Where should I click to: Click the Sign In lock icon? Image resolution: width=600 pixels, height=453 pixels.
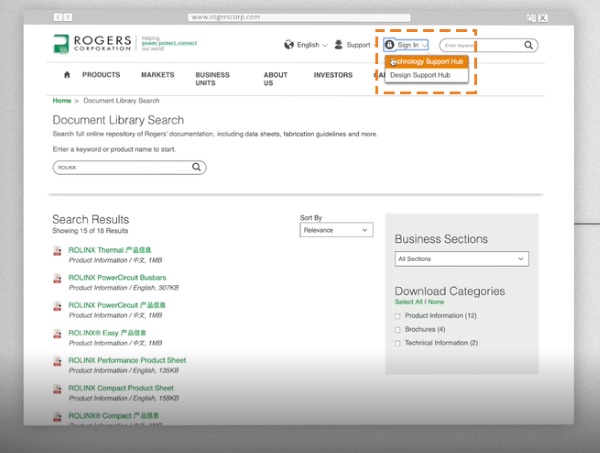point(389,45)
